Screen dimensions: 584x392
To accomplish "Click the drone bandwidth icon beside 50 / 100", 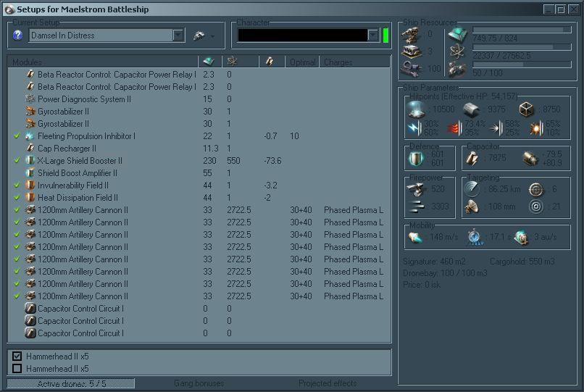I will point(457,69).
